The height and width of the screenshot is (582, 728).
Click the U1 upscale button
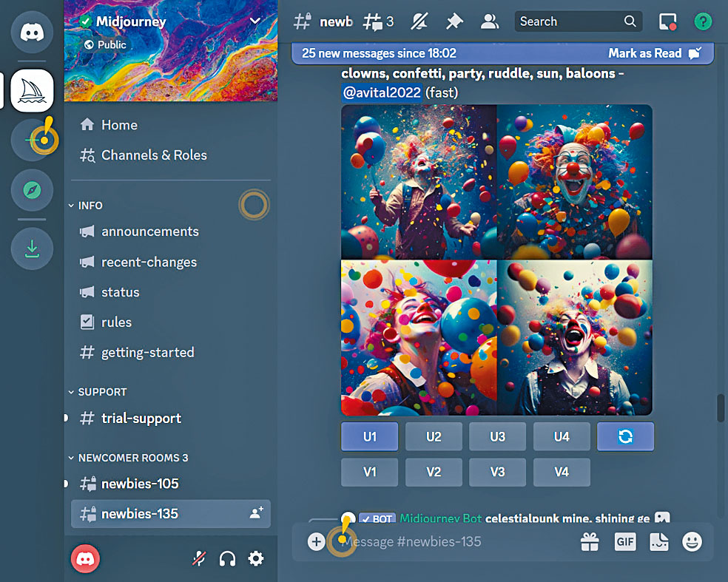(370, 436)
